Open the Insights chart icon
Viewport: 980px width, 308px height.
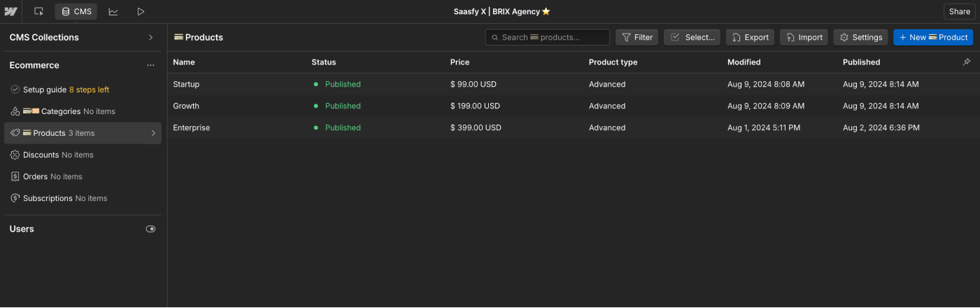coord(113,11)
